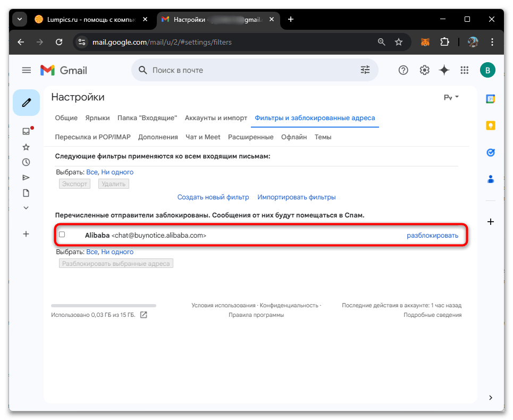
Task: Click the Импортировать фильтры link
Action: [x=297, y=197]
